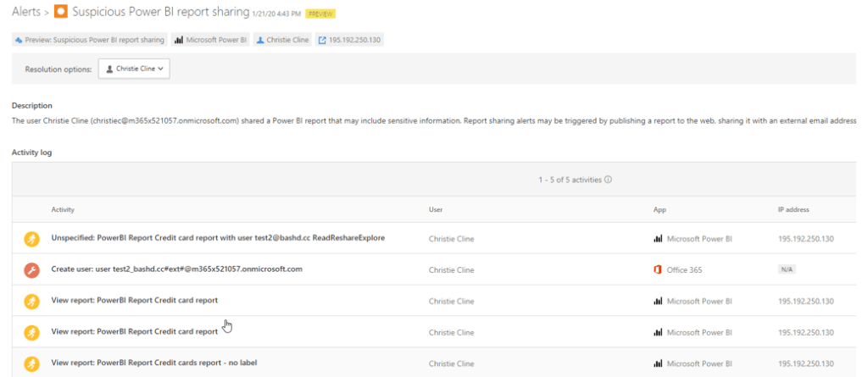The image size is (868, 377).
Task: Open the View report Credit cards no label activity
Action: (153, 363)
